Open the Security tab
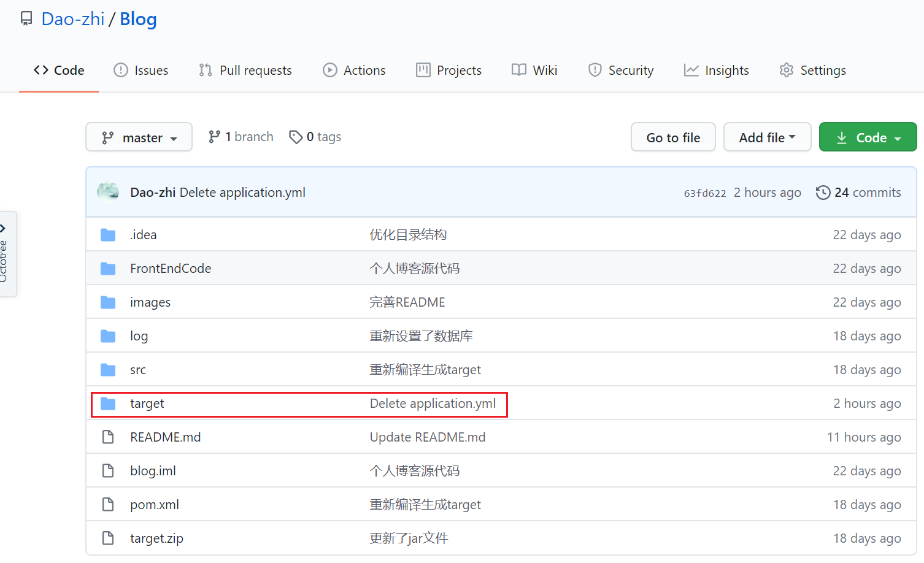The width and height of the screenshot is (924, 563). tap(621, 71)
